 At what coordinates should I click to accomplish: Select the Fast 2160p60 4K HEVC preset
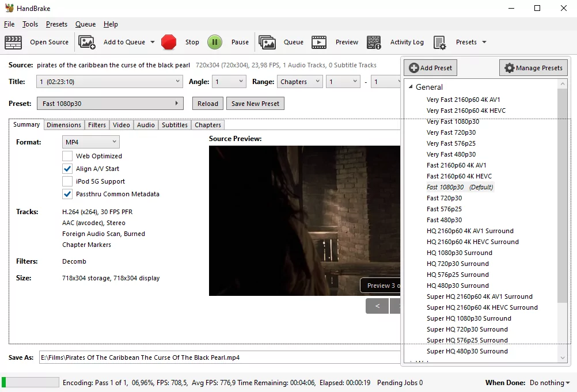click(460, 176)
